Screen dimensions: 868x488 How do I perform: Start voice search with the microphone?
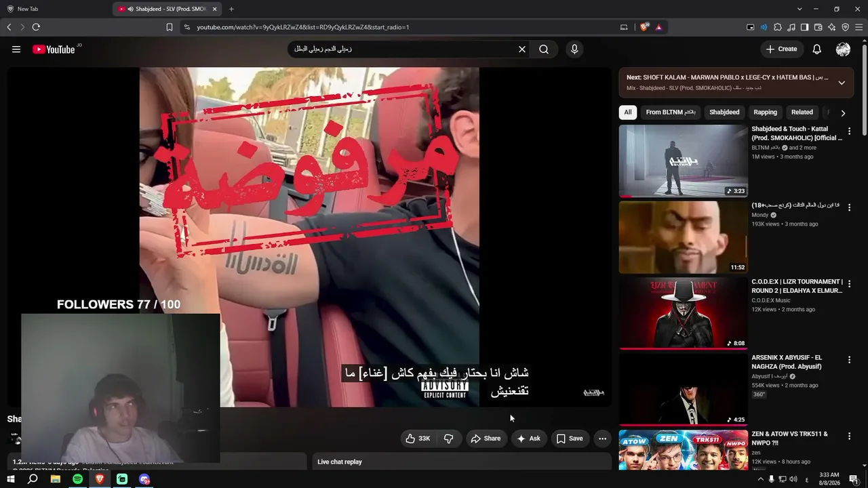tap(574, 49)
